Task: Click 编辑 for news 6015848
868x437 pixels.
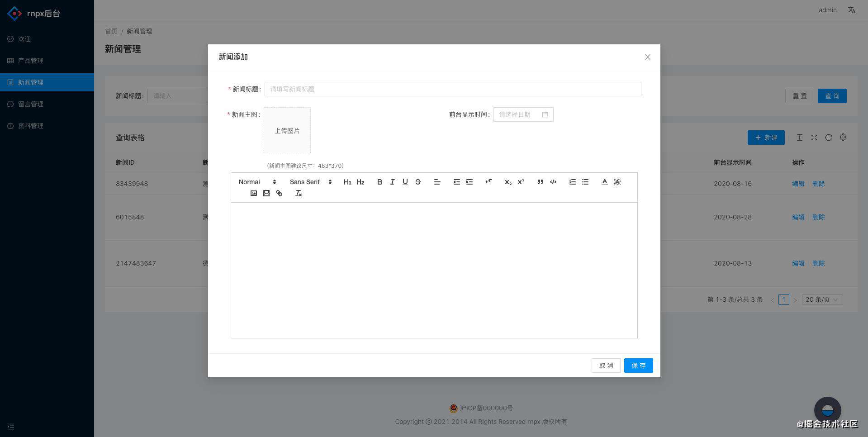Action: 798,217
